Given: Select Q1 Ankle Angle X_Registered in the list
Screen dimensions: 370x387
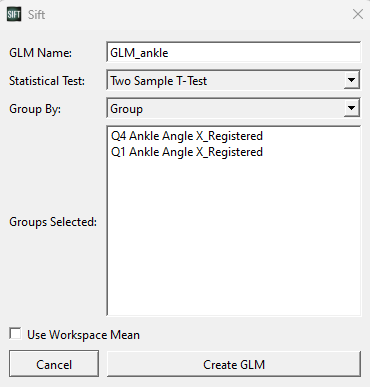Looking at the screenshot, I should click(x=187, y=152).
